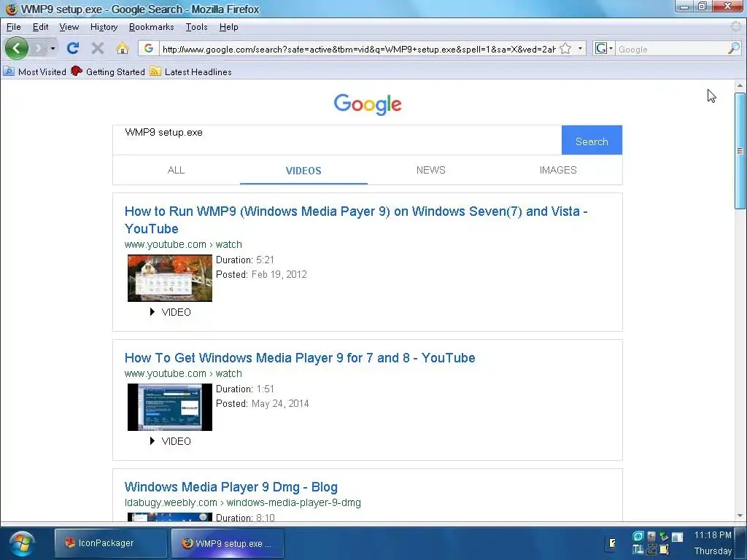Open the search engine selector dropdown

point(603,49)
